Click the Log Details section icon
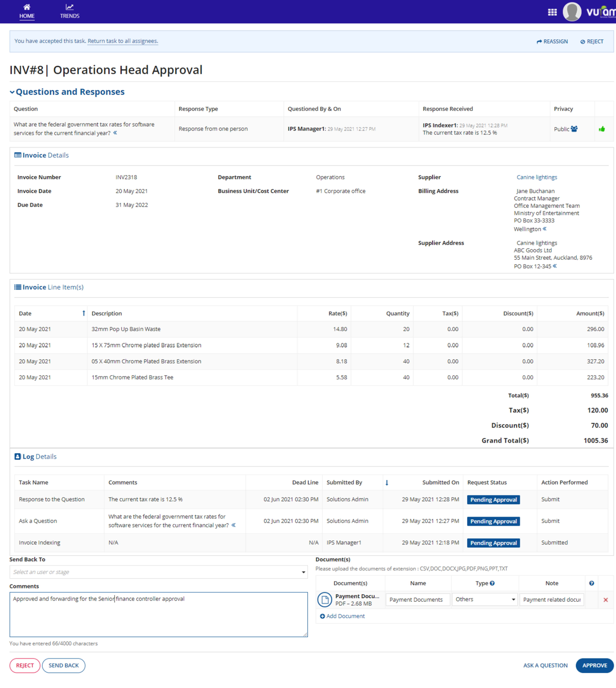Viewport: 616px width, 688px height. pos(18,457)
